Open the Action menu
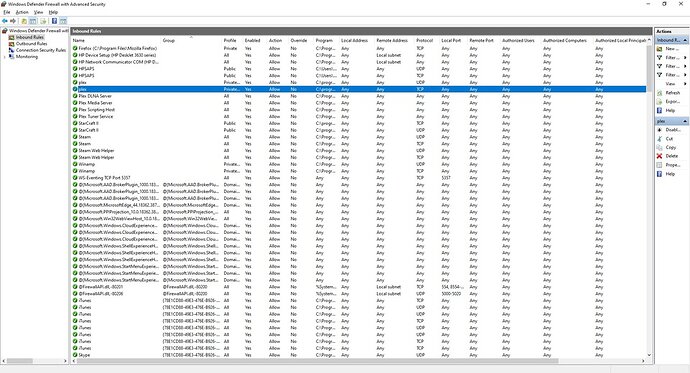This screenshot has height=373, width=690. point(22,12)
